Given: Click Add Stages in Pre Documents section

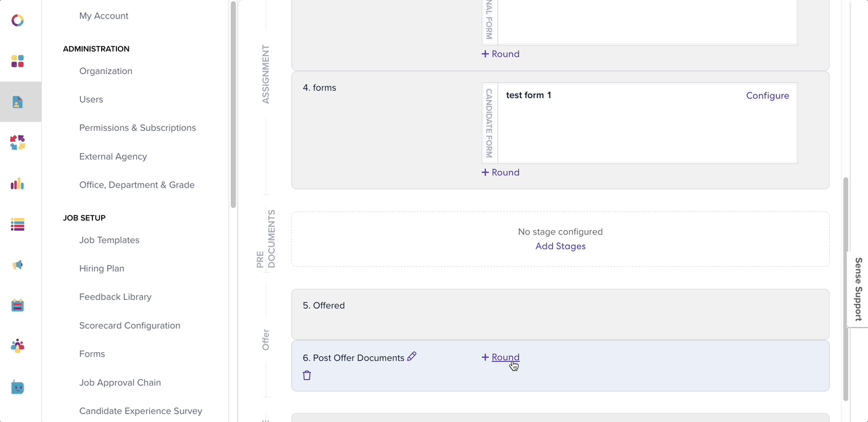Looking at the screenshot, I should tap(560, 246).
